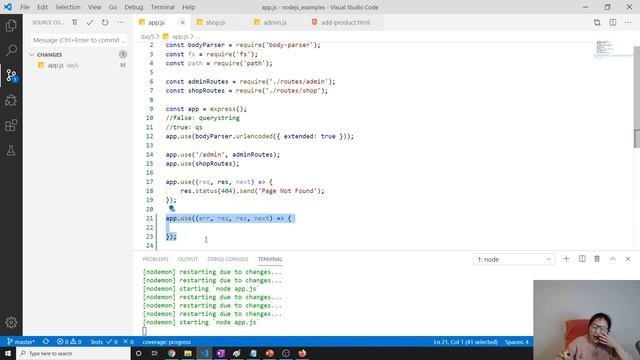Switch to the PROBLEMS panel tab
The width and height of the screenshot is (640, 360).
(x=155, y=259)
